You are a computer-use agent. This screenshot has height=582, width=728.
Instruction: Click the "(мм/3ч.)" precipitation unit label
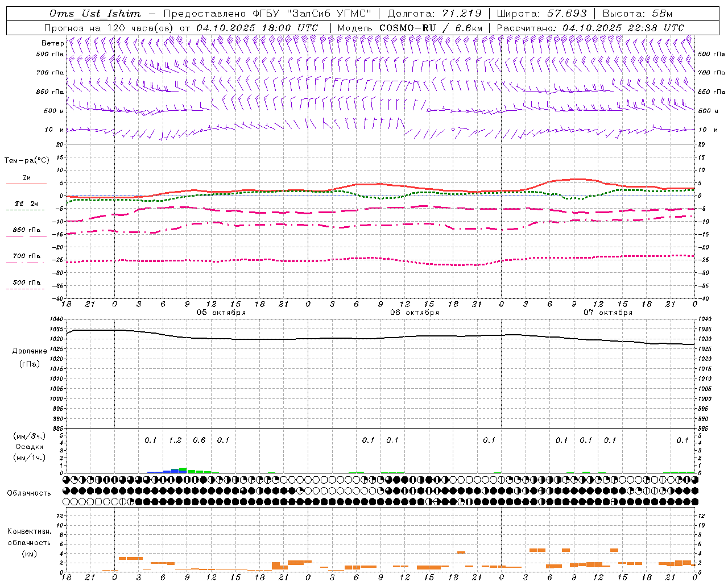pos(29,436)
